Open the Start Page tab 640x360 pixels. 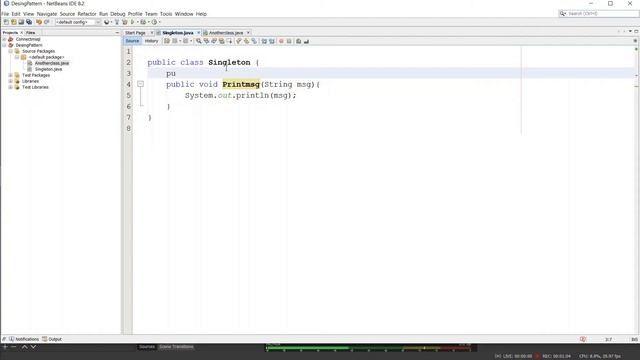tap(135, 33)
